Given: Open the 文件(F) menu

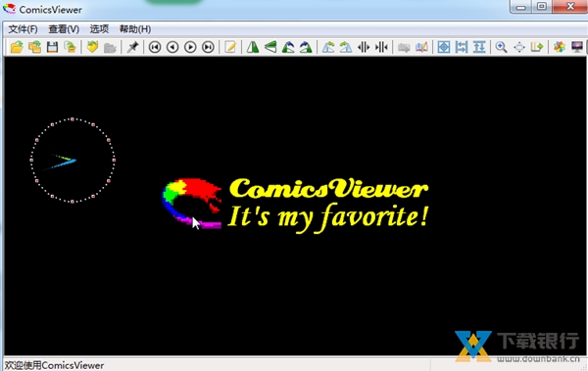Looking at the screenshot, I should (x=23, y=28).
